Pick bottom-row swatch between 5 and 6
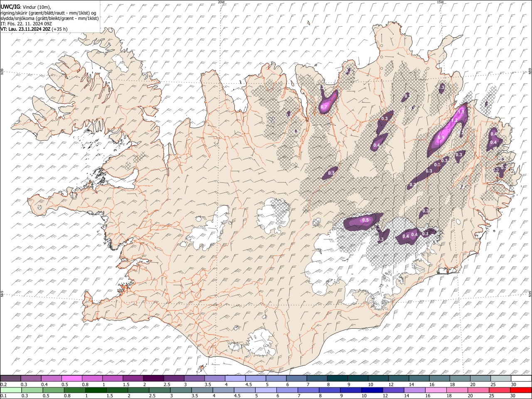The width and height of the screenshot is (532, 399). pyautogui.click(x=266, y=390)
